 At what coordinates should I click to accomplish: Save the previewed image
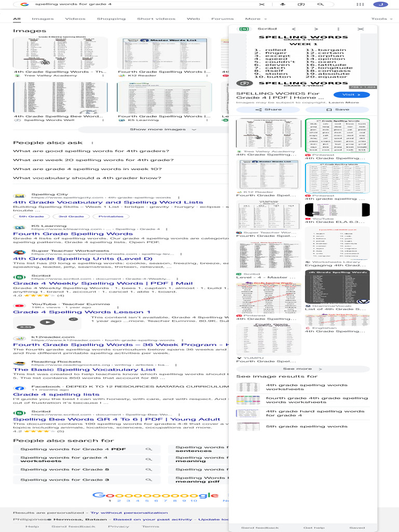(338, 110)
